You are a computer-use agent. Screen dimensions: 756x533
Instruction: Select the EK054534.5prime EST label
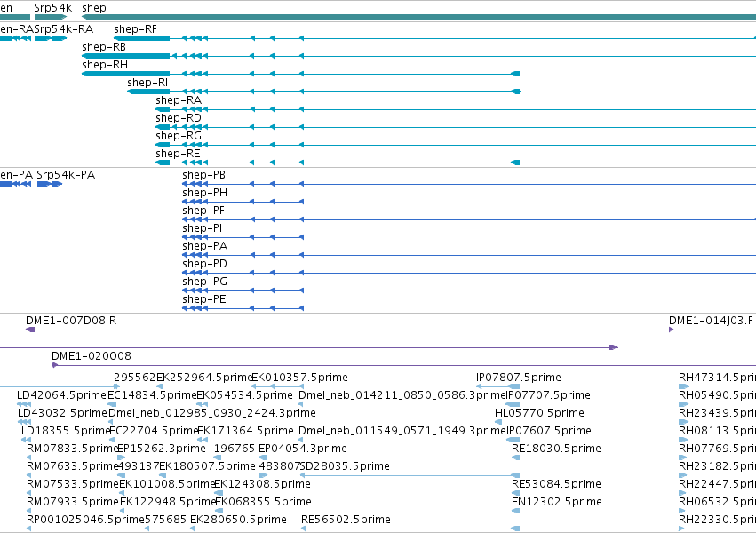pos(245,395)
